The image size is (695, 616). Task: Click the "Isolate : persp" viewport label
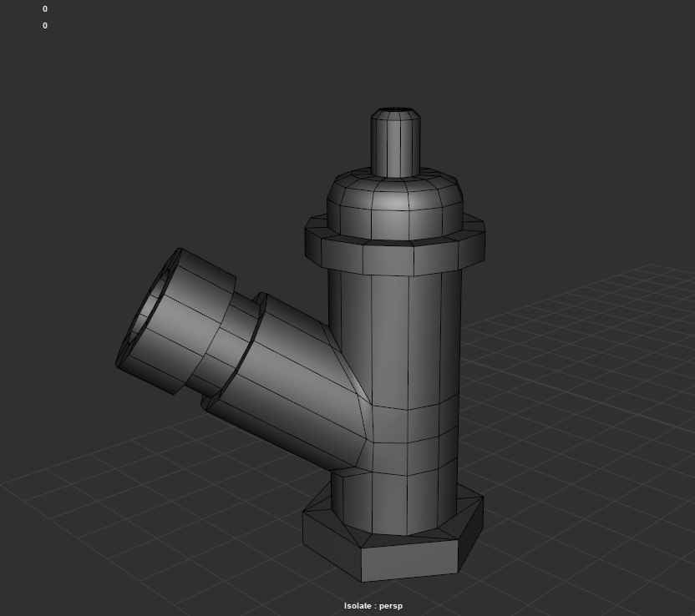pos(373,606)
